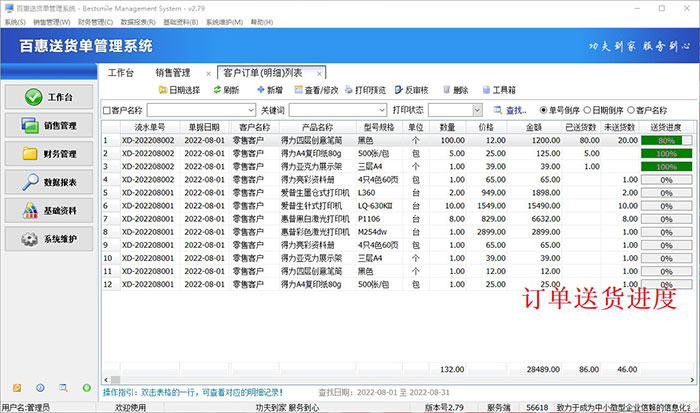Screen dimensions: 700x413
Task: Expand the 关键词 dropdown list
Action: click(x=382, y=110)
